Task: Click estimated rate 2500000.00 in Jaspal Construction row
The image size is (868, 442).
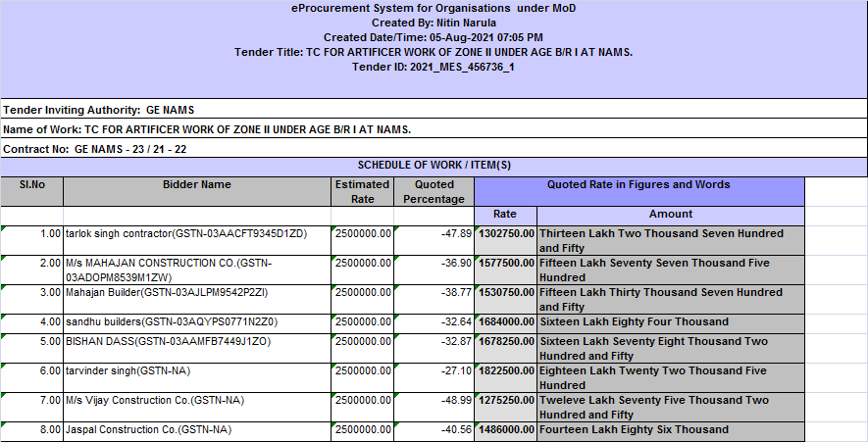Action: (x=363, y=431)
